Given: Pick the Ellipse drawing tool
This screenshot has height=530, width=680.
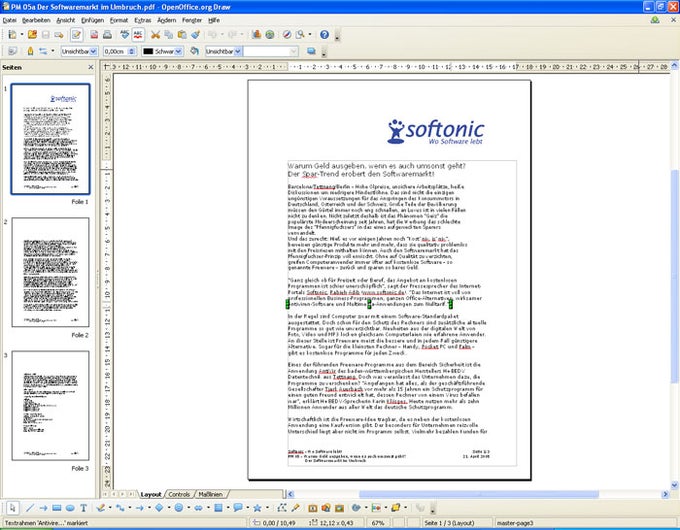Looking at the screenshot, I should [70, 507].
